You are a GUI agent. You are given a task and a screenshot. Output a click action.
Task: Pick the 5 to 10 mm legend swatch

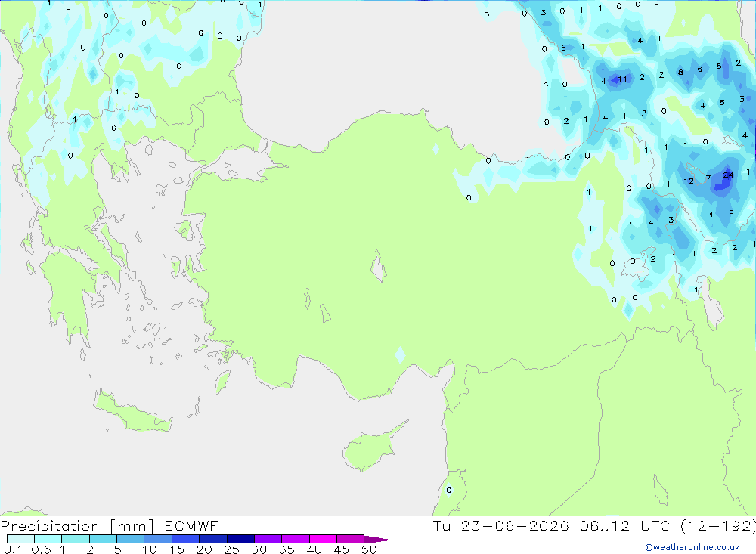[x=131, y=539]
